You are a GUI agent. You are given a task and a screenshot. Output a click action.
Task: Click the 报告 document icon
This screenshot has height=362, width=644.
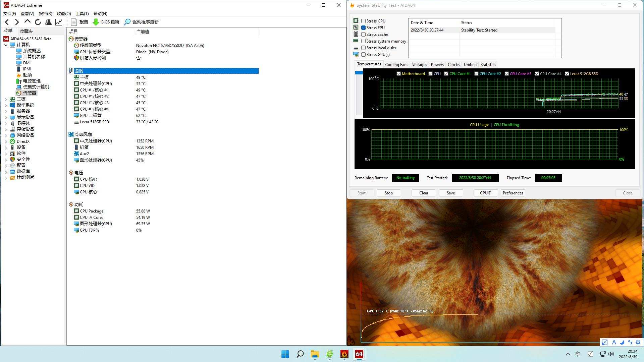[74, 22]
